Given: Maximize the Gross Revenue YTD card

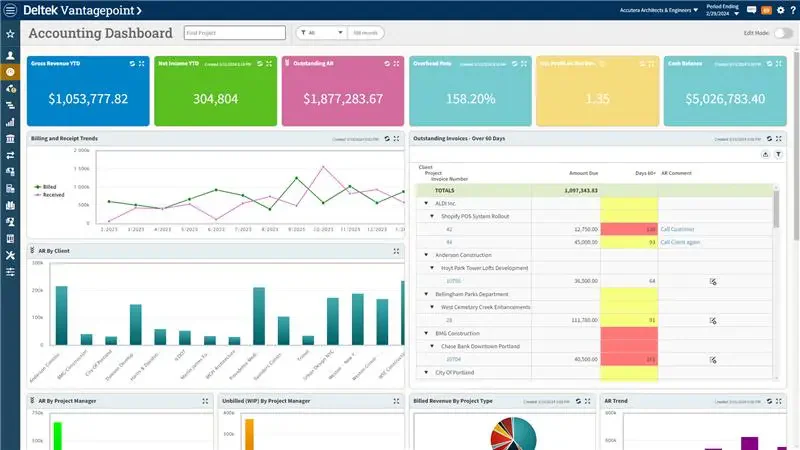Looking at the screenshot, I should [141, 64].
